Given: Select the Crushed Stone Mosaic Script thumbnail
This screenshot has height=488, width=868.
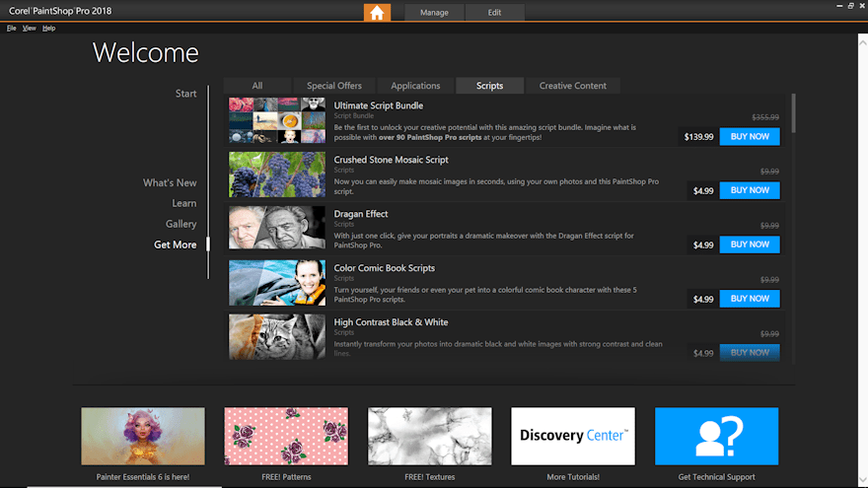Looking at the screenshot, I should [x=276, y=174].
